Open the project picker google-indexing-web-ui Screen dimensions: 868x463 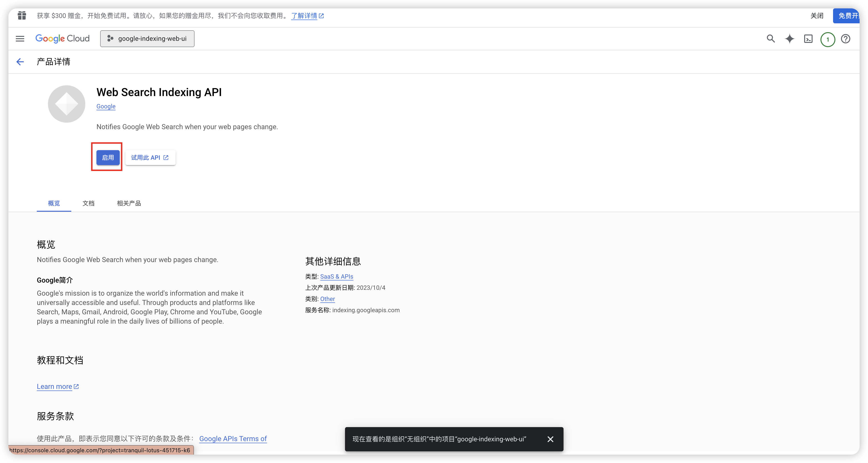[147, 38]
